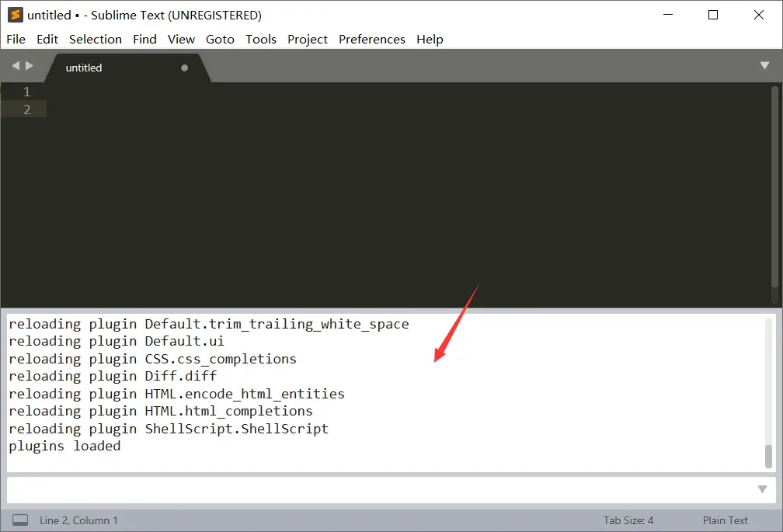Toggle the side bar panel switcher icon
Viewport: 783px width, 532px height.
(x=20, y=520)
